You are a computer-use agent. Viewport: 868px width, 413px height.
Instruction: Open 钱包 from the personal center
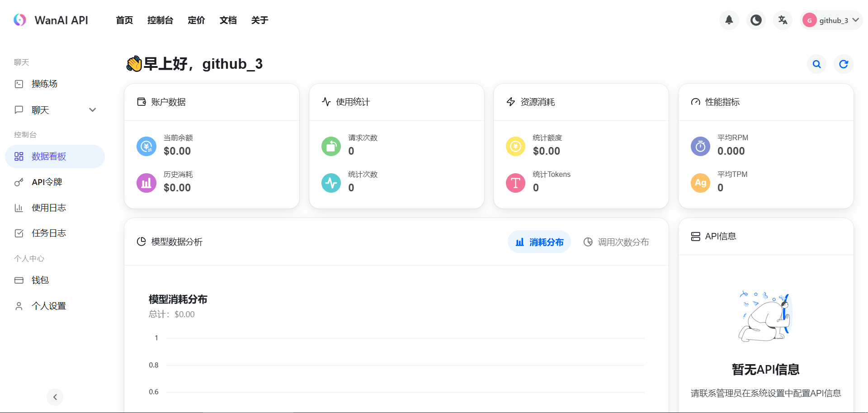40,280
